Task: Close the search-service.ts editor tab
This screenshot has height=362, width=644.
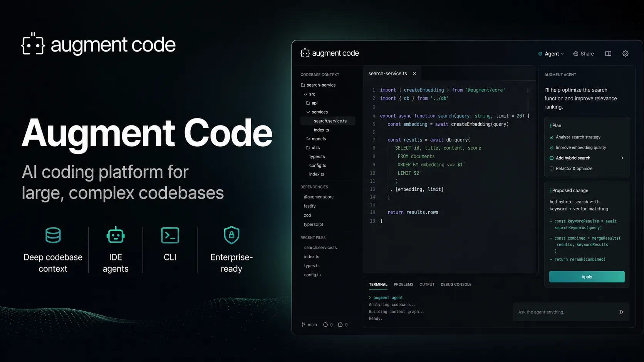Action: [x=414, y=73]
